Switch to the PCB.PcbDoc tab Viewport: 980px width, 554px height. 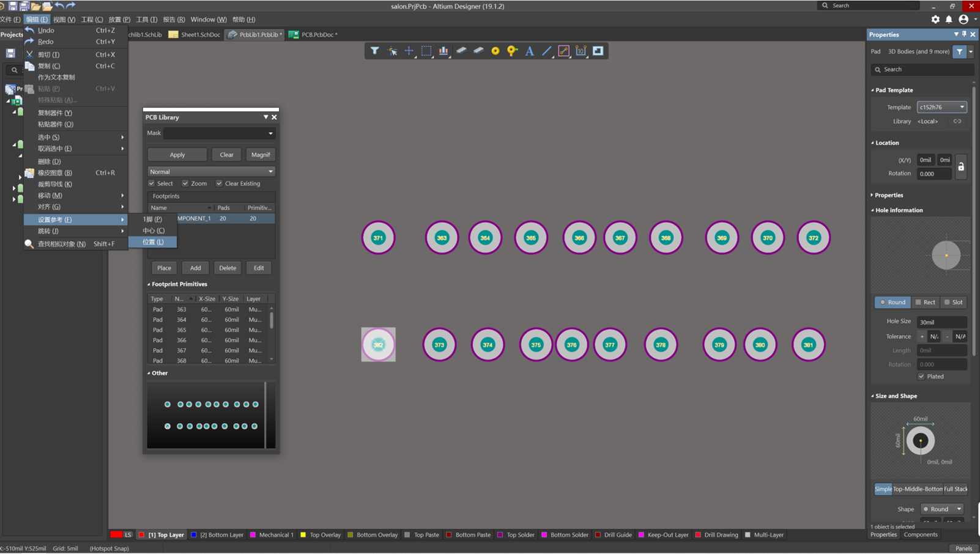click(x=313, y=35)
